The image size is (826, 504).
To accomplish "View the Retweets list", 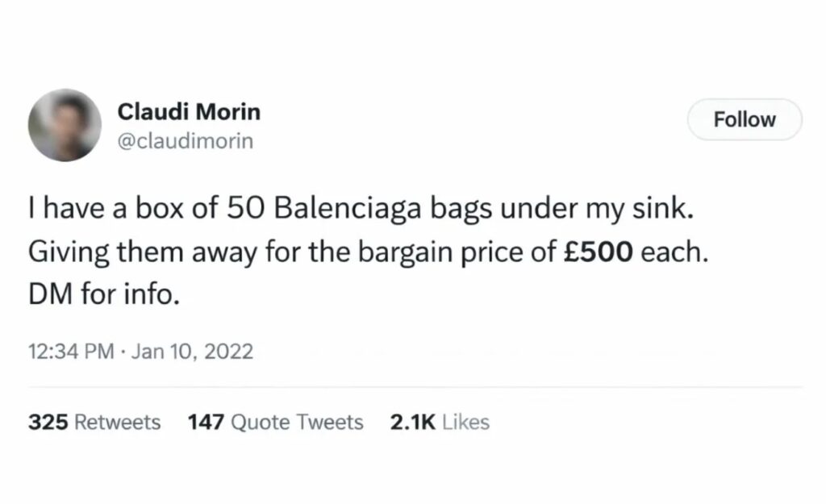I will pyautogui.click(x=117, y=422).
